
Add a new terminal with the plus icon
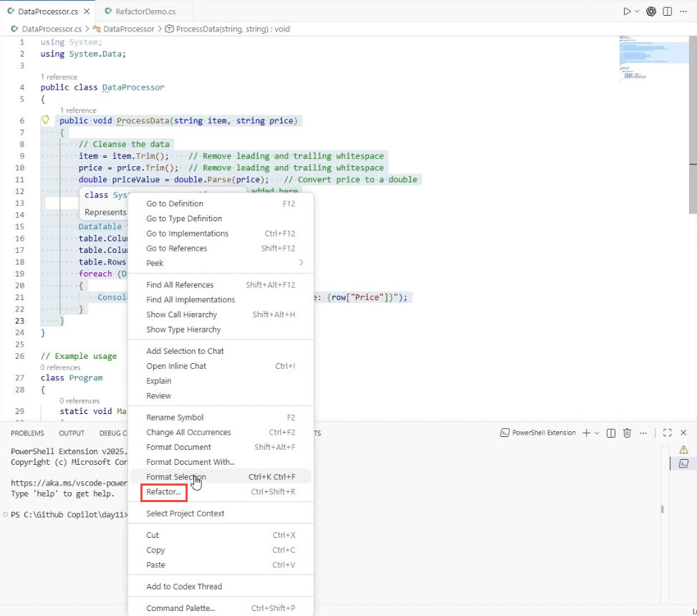586,433
